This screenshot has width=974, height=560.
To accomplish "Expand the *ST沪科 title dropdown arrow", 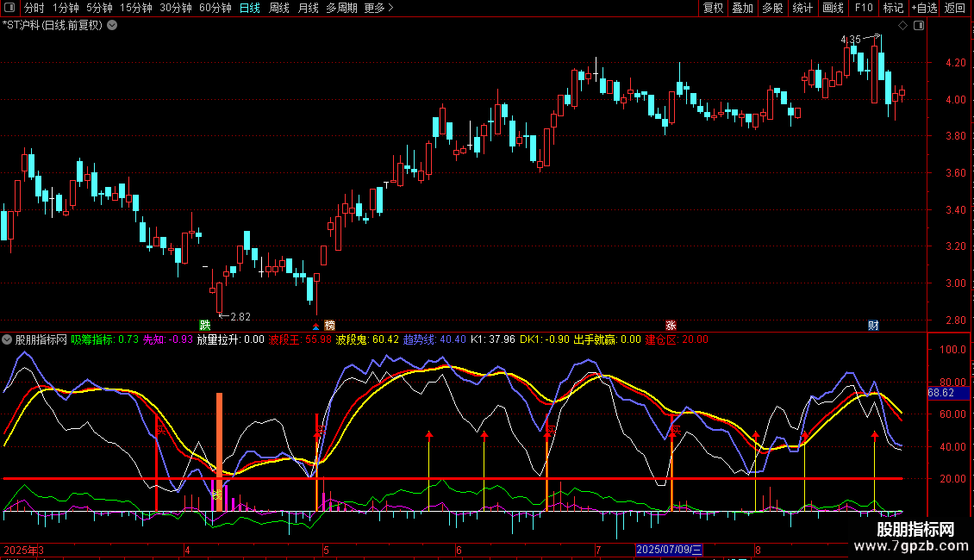I will (x=112, y=26).
